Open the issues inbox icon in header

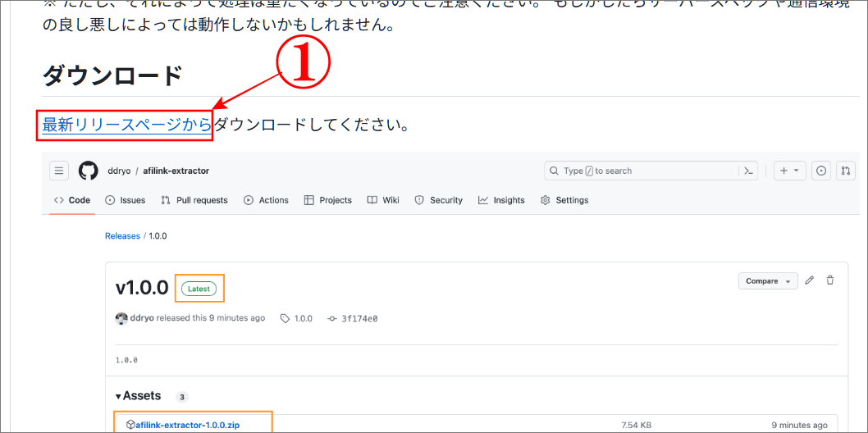click(821, 171)
